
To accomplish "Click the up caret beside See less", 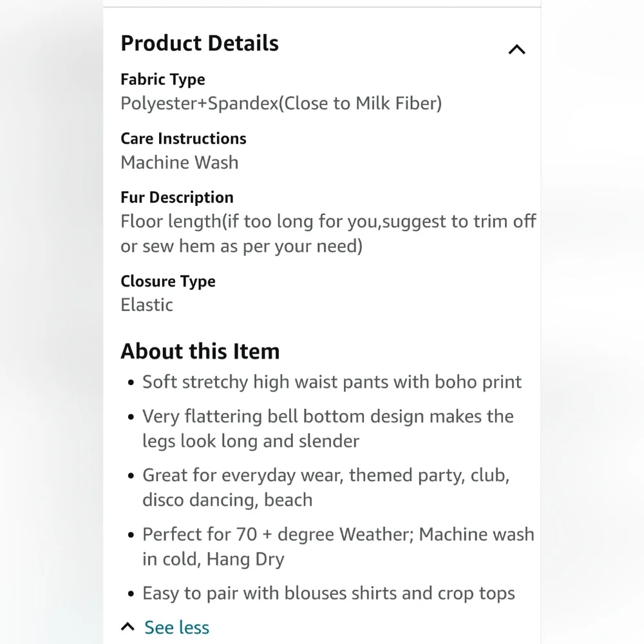I will tap(128, 627).
